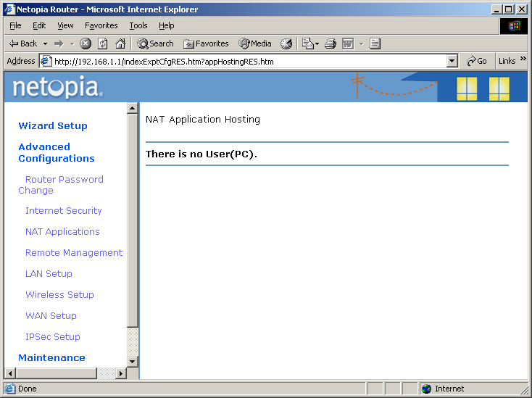Screen dimensions: 532x398
Task: Open the address bar dropdown list
Action: [x=452, y=62]
